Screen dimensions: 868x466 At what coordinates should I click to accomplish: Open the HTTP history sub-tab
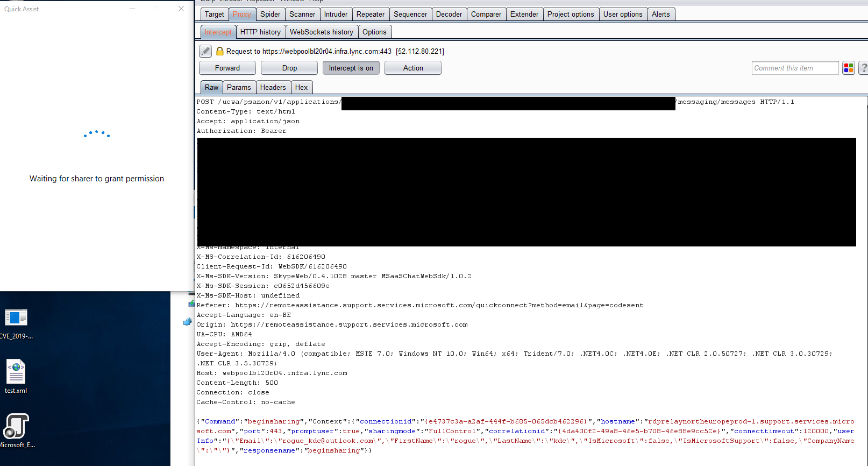pos(260,32)
